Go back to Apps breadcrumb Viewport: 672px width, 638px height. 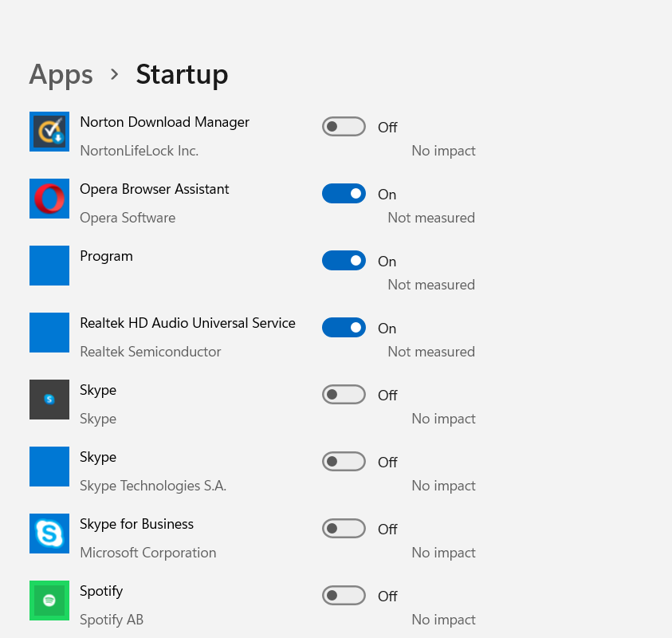[x=61, y=75]
